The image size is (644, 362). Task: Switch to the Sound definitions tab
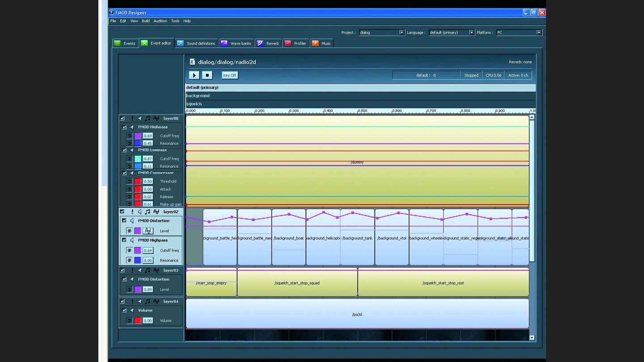[x=196, y=43]
